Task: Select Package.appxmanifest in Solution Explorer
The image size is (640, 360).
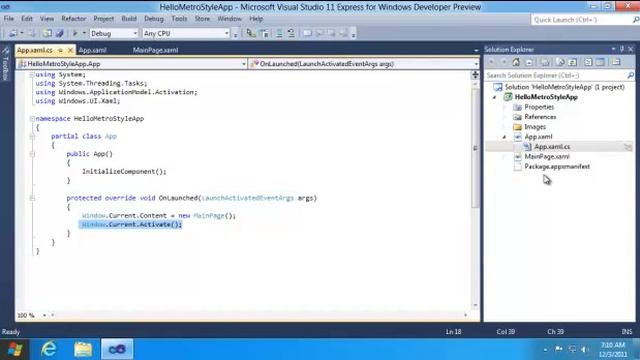Action: tap(557, 167)
